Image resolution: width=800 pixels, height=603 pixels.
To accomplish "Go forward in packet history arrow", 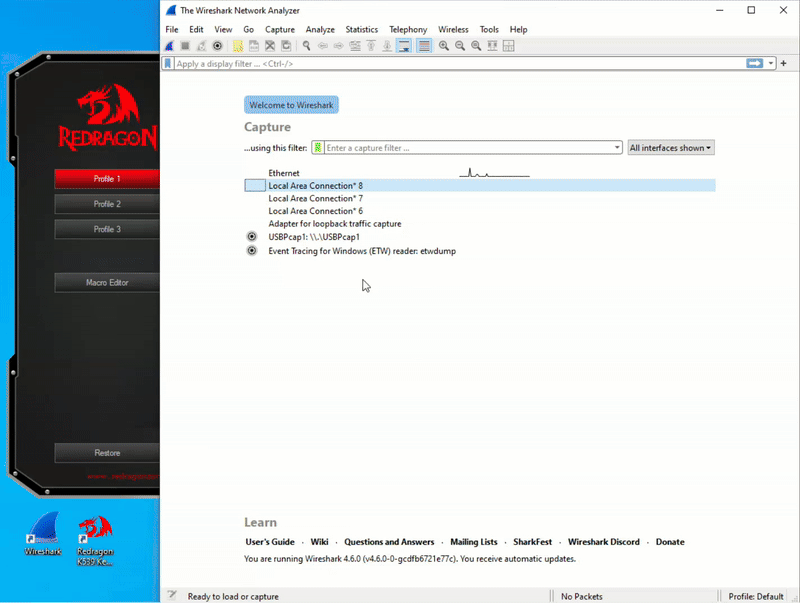I will click(x=339, y=46).
